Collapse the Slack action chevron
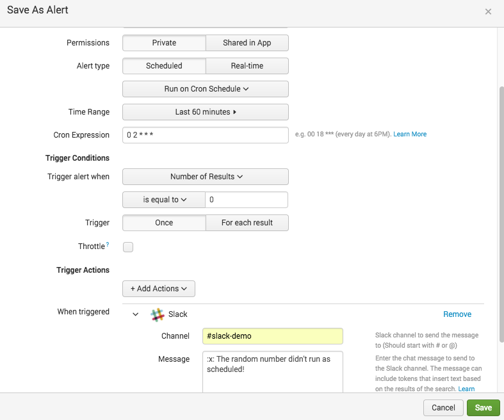 135,314
